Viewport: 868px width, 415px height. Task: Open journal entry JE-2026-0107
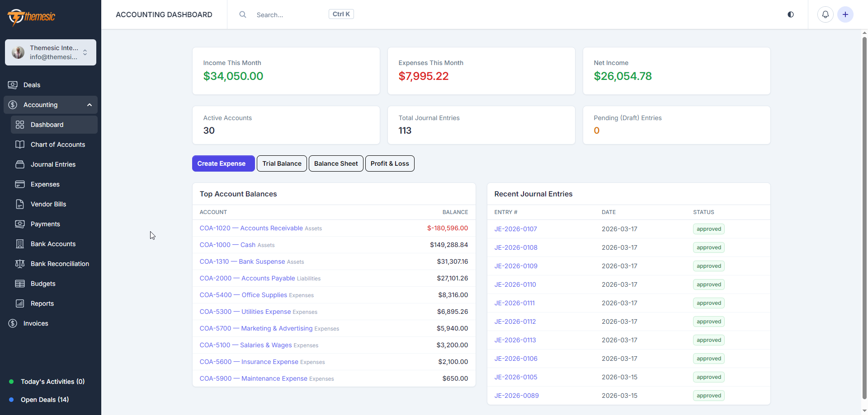point(515,229)
